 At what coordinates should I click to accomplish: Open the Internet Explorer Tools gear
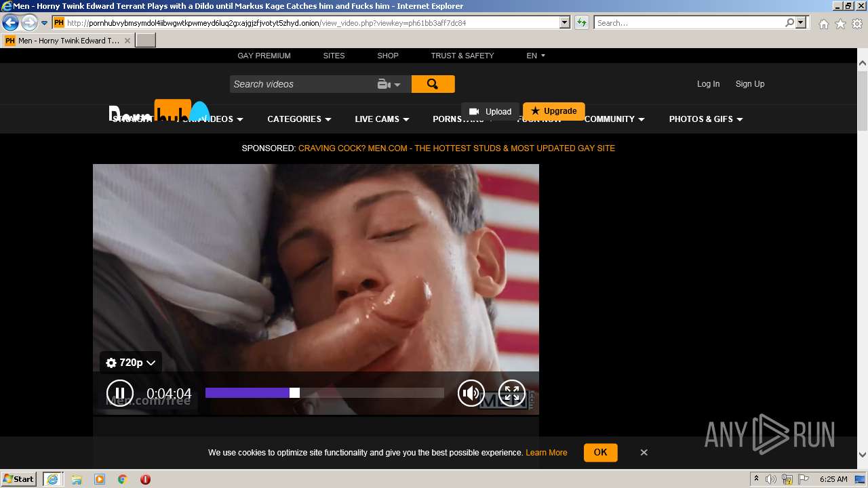[x=857, y=24]
